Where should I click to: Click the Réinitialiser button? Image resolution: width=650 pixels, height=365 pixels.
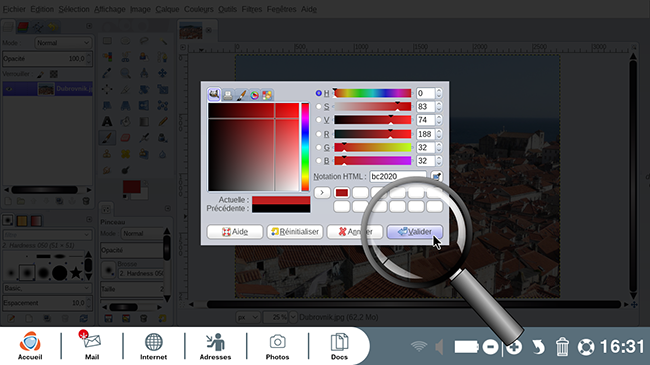click(x=295, y=231)
